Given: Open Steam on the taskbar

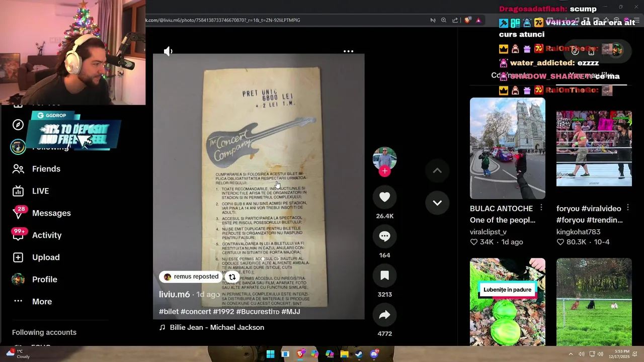Looking at the screenshot, I should [x=359, y=354].
